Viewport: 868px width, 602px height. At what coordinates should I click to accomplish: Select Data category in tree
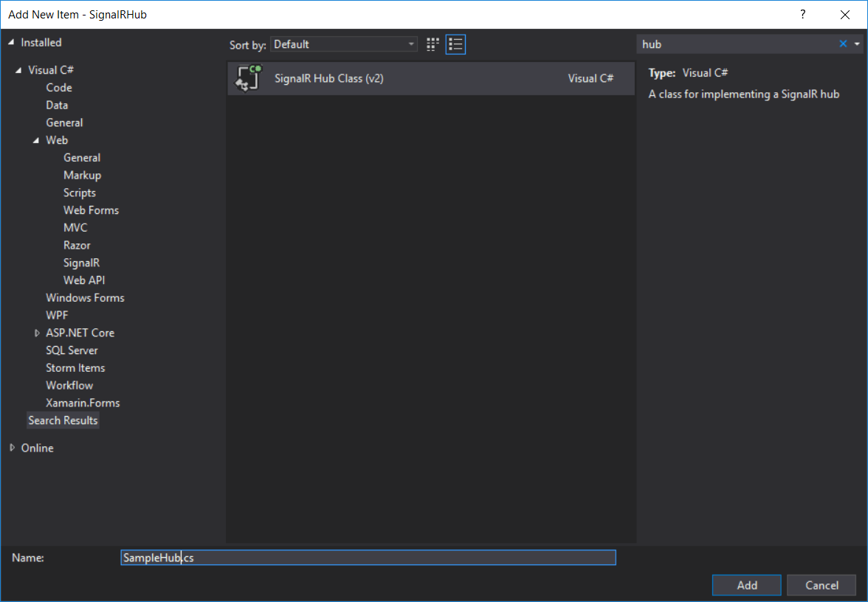56,105
